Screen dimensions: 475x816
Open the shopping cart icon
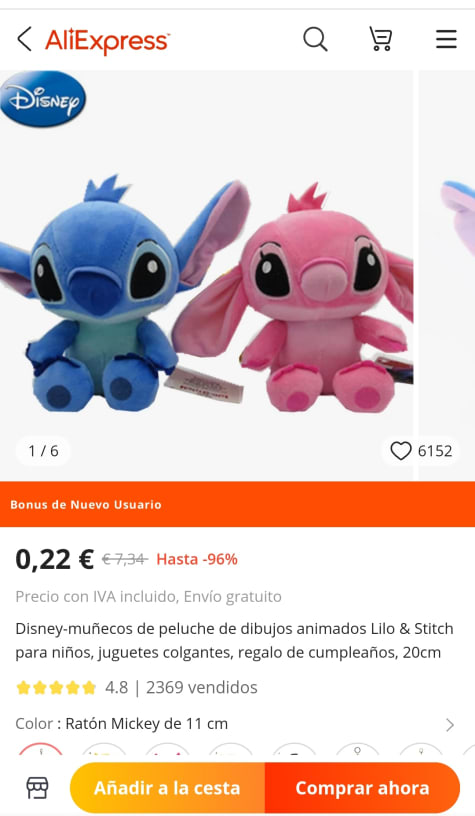tap(381, 40)
